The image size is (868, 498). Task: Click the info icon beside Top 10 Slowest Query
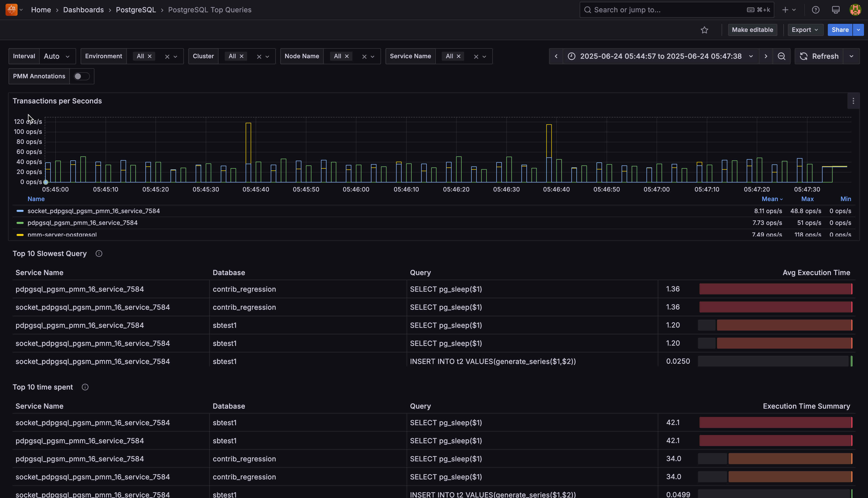[99, 254]
